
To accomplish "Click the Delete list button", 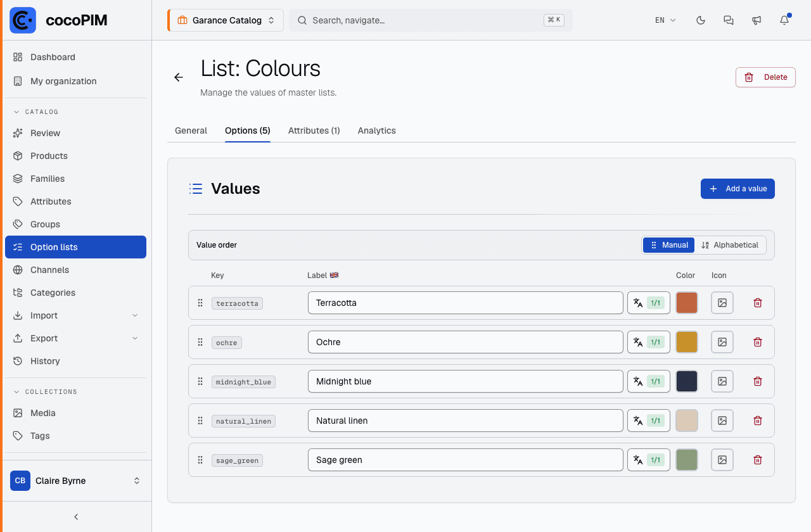I will tap(765, 77).
